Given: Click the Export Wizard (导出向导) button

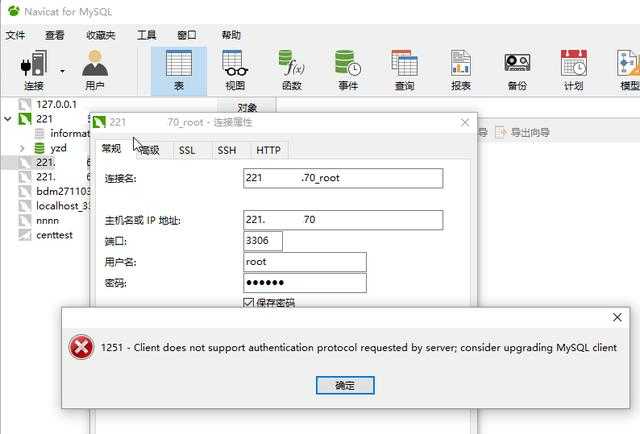Looking at the screenshot, I should pyautogui.click(x=522, y=132).
